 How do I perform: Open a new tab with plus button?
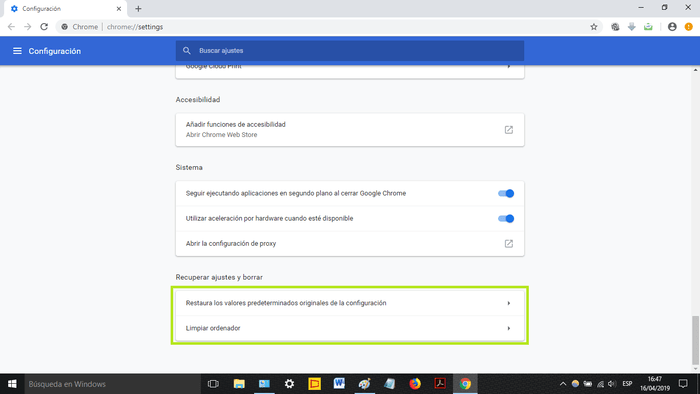pyautogui.click(x=138, y=8)
